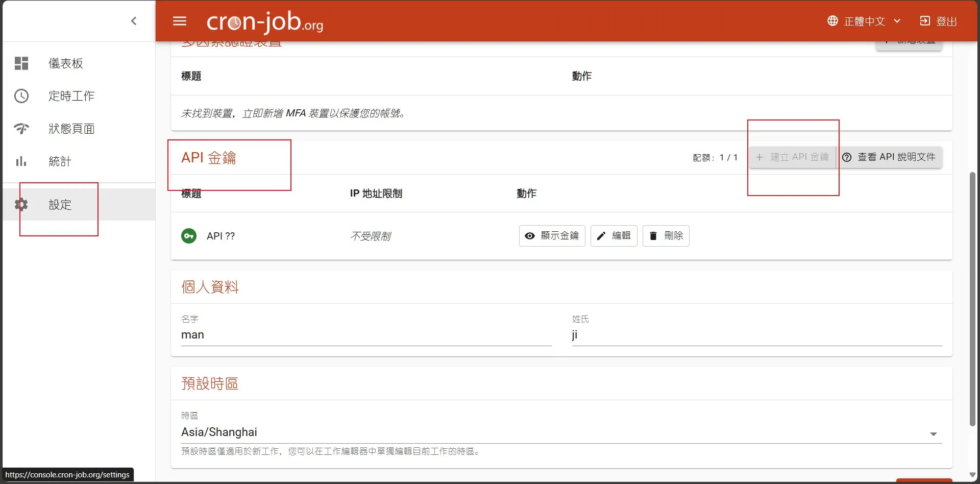Image resolution: width=980 pixels, height=484 pixels.
Task: Delete the API key with 刪除
Action: [x=666, y=236]
